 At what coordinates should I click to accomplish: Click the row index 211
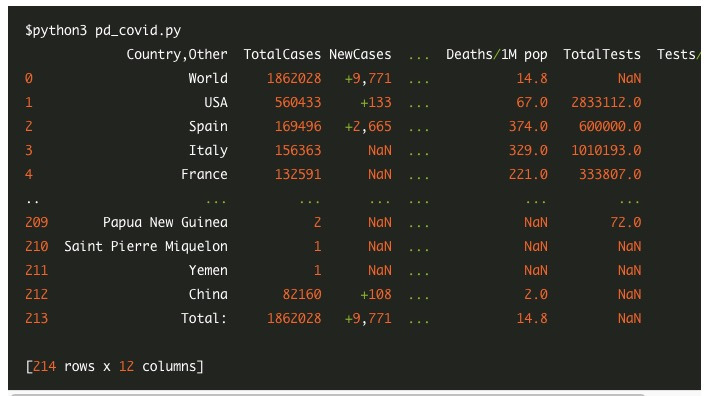click(37, 270)
